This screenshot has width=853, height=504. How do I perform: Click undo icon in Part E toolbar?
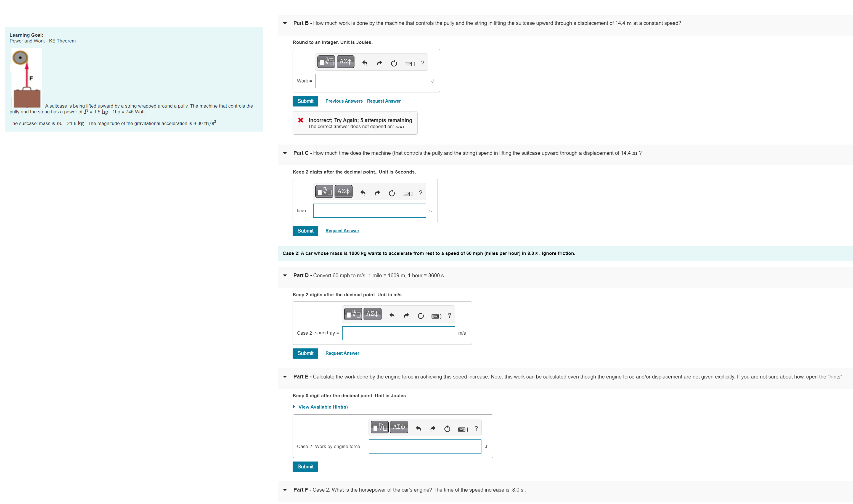point(418,429)
